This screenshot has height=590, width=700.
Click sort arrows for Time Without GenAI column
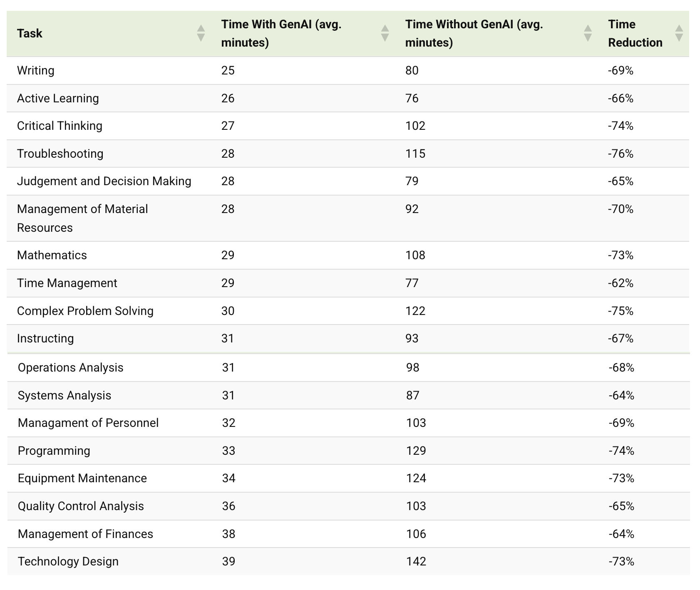tap(588, 33)
